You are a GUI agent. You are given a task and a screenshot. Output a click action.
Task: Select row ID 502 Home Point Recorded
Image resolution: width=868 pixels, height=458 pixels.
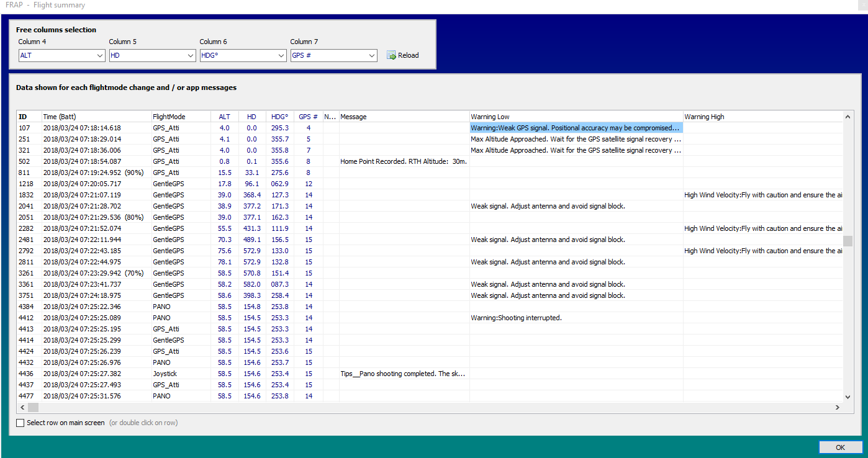pos(404,161)
